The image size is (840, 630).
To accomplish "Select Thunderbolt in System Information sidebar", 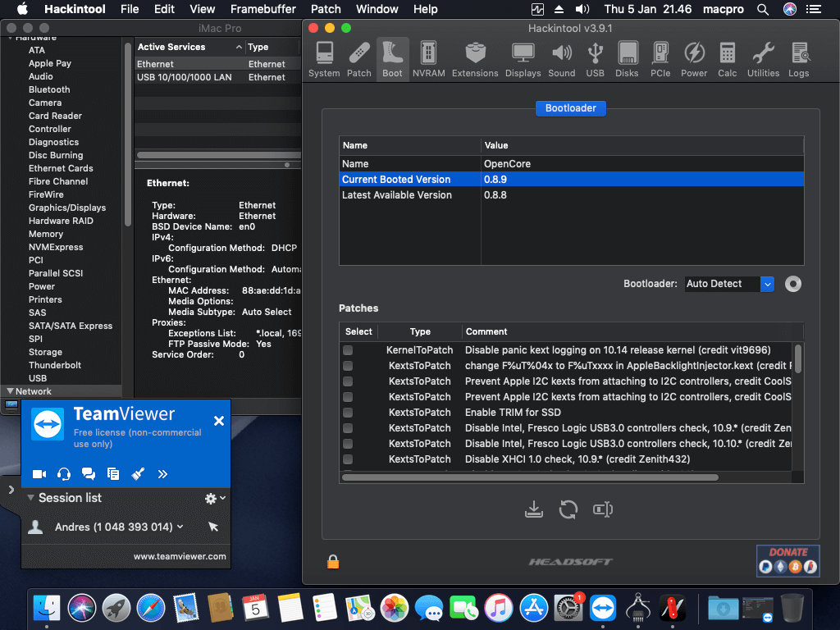I will point(55,365).
